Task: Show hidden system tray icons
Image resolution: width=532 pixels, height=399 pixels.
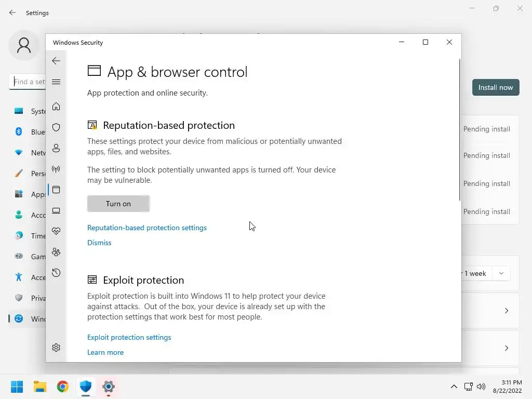Action: 454,387
